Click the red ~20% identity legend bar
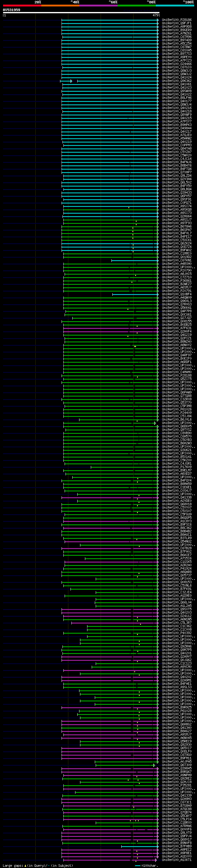Screen dimensions: 197x868 tap(22, 6)
